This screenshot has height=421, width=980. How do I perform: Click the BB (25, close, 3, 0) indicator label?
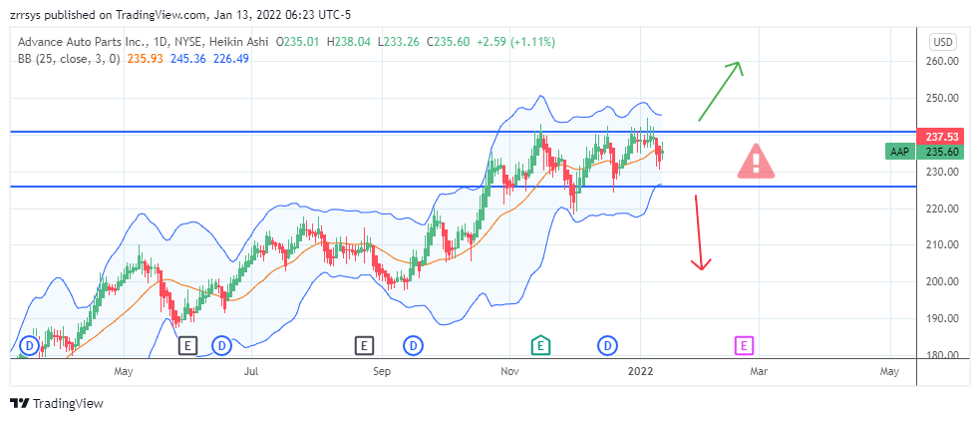pyautogui.click(x=70, y=58)
